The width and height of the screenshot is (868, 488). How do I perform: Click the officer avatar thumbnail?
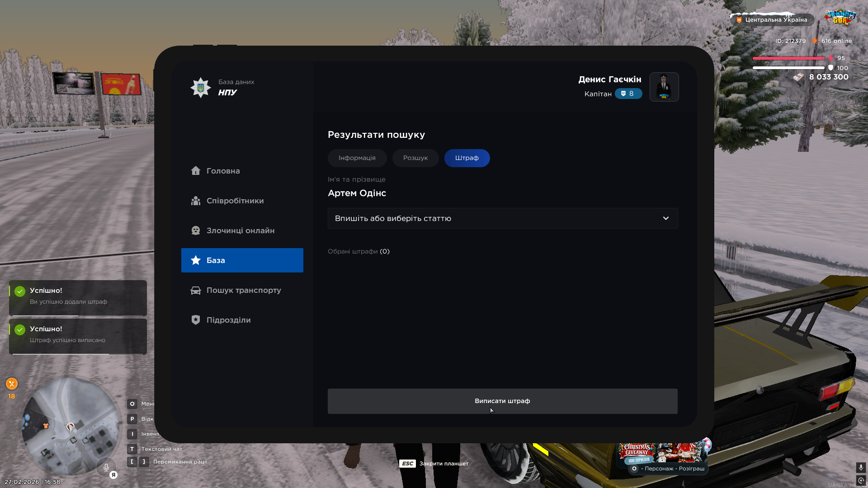664,87
